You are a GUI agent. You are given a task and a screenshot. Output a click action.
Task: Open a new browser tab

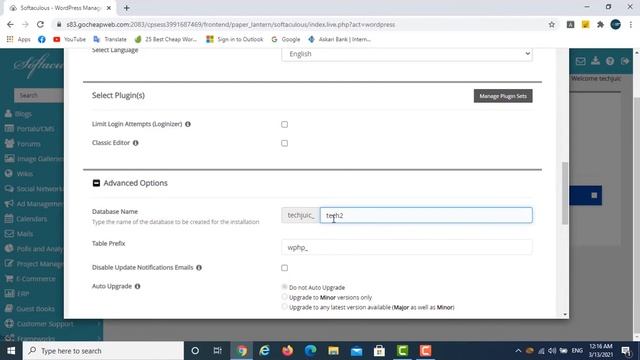click(127, 8)
